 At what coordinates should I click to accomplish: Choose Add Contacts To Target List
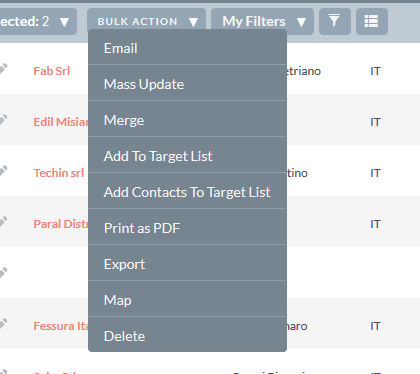pyautogui.click(x=187, y=192)
